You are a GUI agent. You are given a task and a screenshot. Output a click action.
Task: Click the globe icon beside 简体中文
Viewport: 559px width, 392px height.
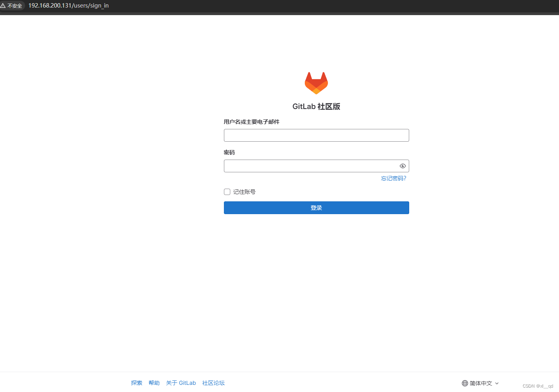click(465, 383)
